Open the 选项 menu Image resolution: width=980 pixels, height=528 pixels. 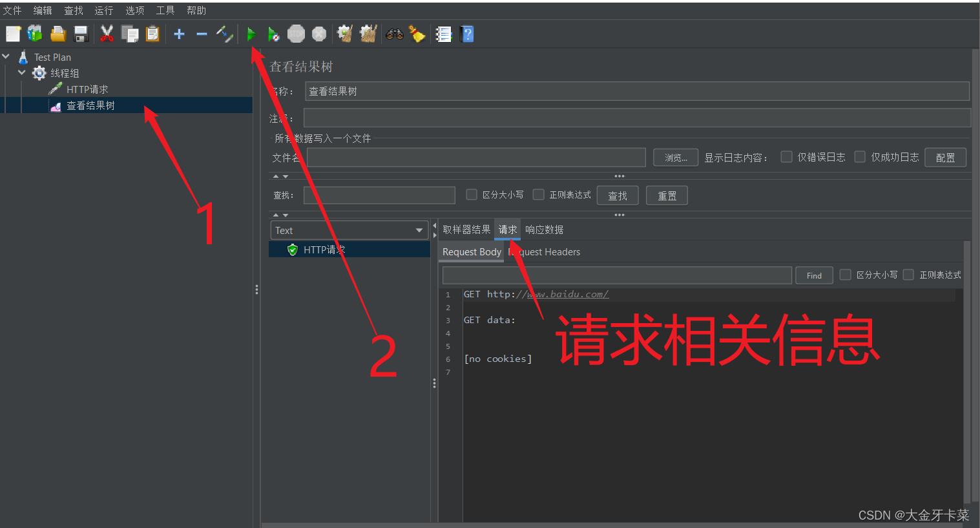pyautogui.click(x=135, y=10)
